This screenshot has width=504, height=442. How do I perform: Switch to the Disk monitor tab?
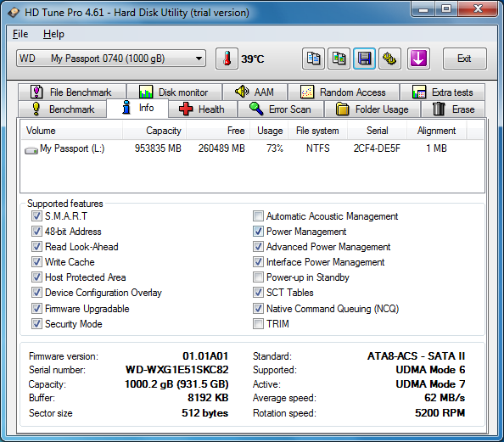[174, 92]
